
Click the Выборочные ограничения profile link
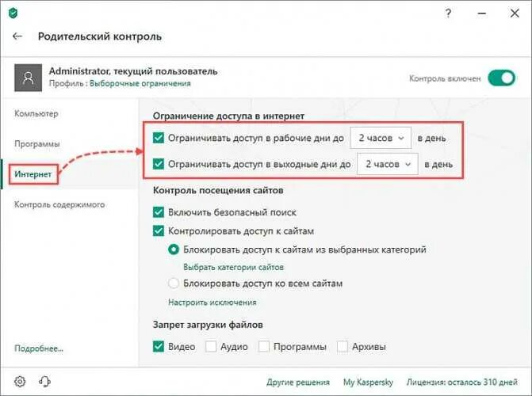tap(140, 83)
